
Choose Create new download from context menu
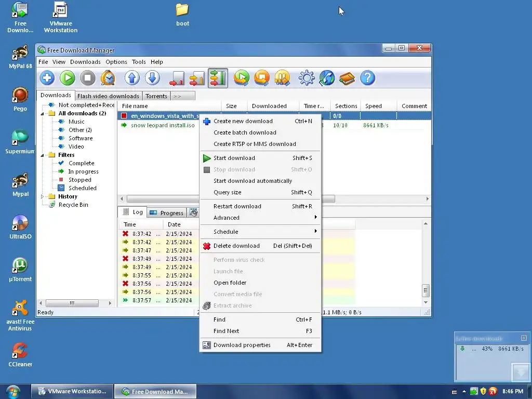point(261,121)
